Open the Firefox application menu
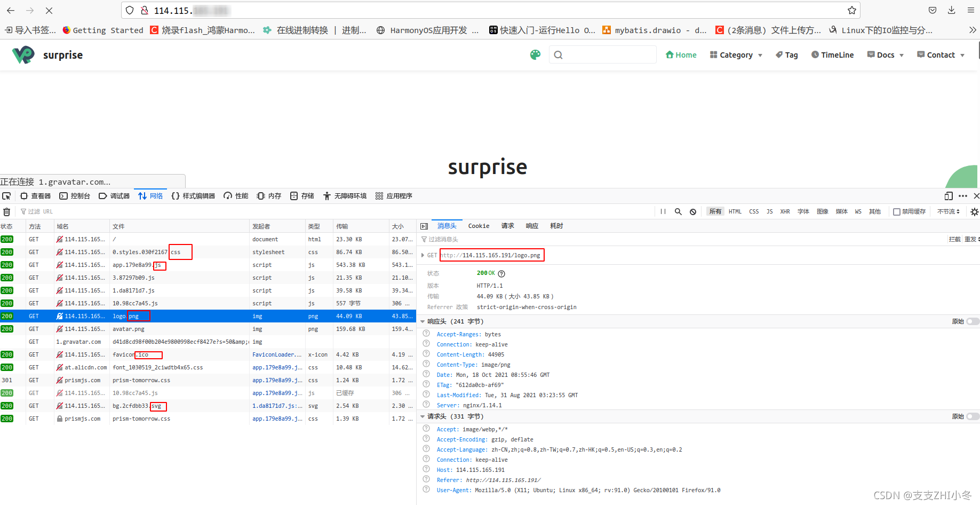Screen dimensions: 980x505 (970, 10)
